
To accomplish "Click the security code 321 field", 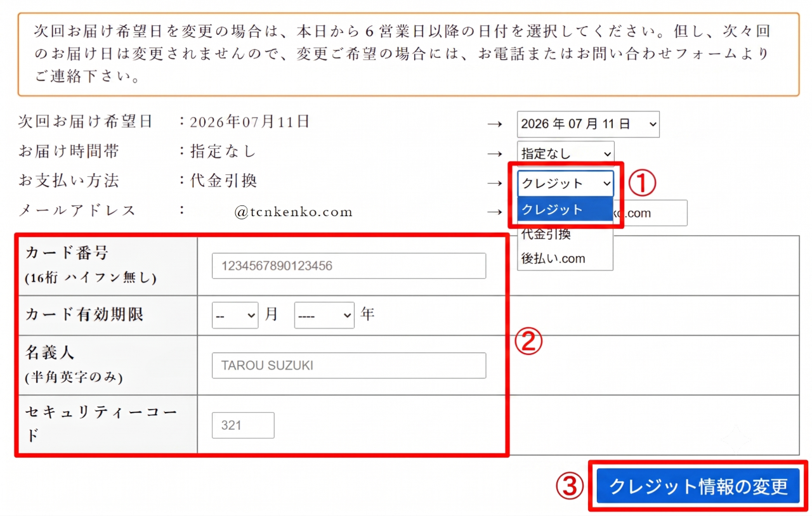I will click(243, 425).
